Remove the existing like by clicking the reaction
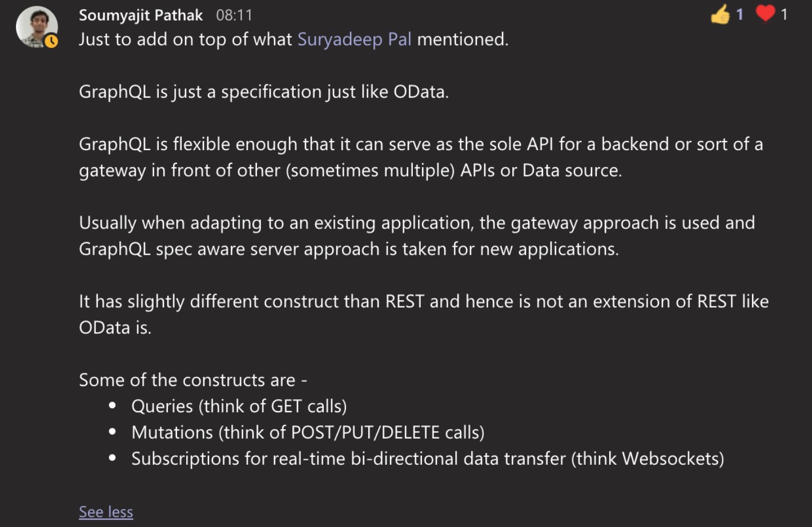 pyautogui.click(x=722, y=15)
